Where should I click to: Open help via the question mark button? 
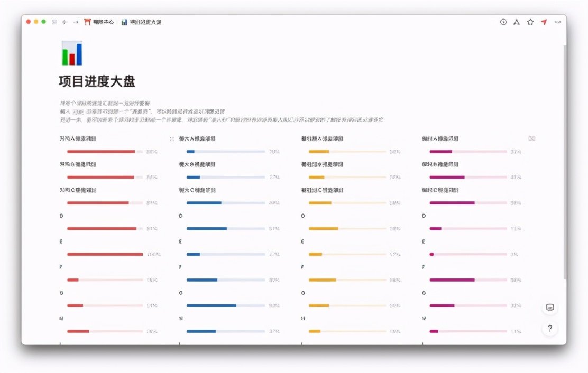[550, 328]
